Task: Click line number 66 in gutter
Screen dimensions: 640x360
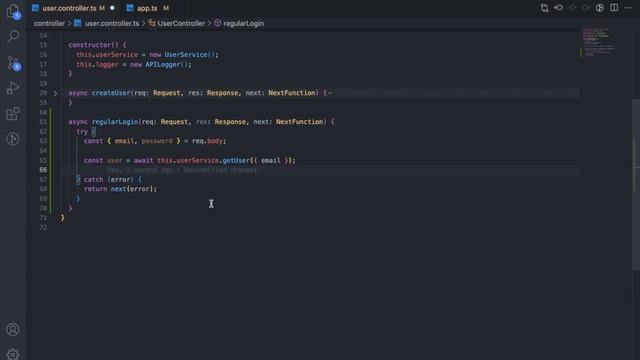Action: (x=43, y=170)
